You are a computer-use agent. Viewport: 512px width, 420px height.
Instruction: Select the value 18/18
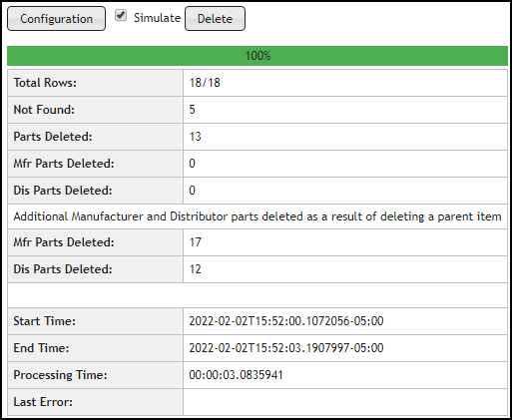click(x=205, y=83)
